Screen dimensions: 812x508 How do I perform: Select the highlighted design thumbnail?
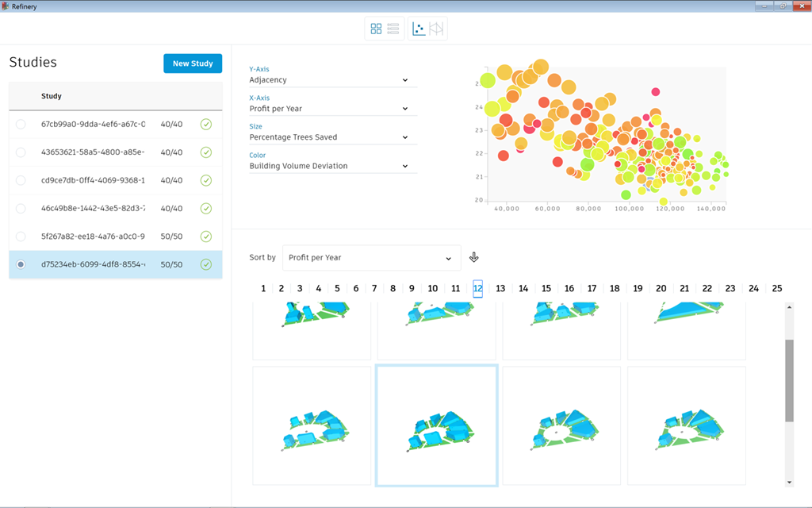click(437, 425)
